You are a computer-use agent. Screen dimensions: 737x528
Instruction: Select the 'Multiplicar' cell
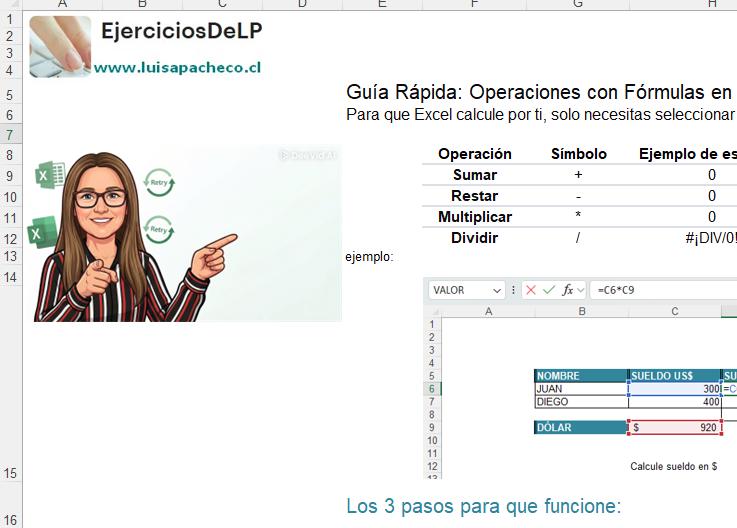tap(475, 217)
